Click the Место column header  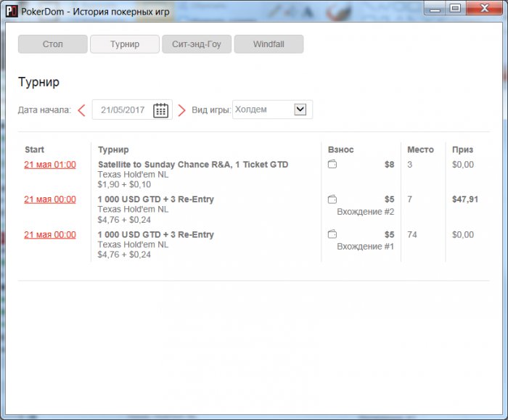[420, 149]
